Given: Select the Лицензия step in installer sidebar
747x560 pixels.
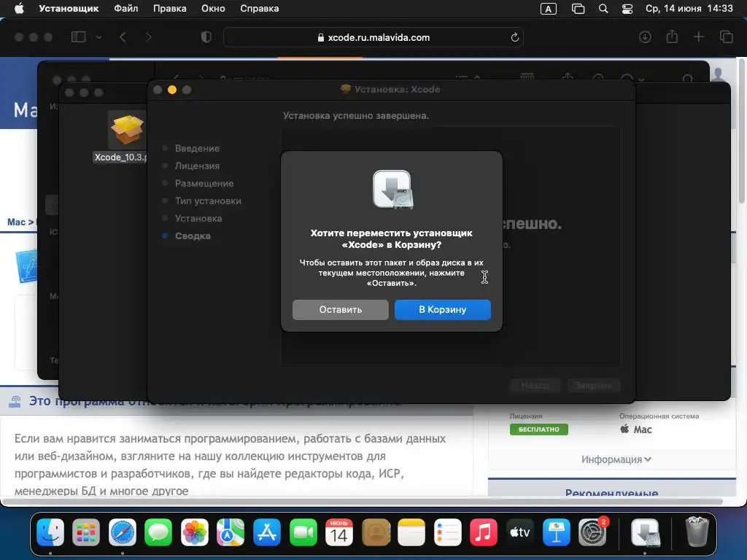Looking at the screenshot, I should coord(197,166).
